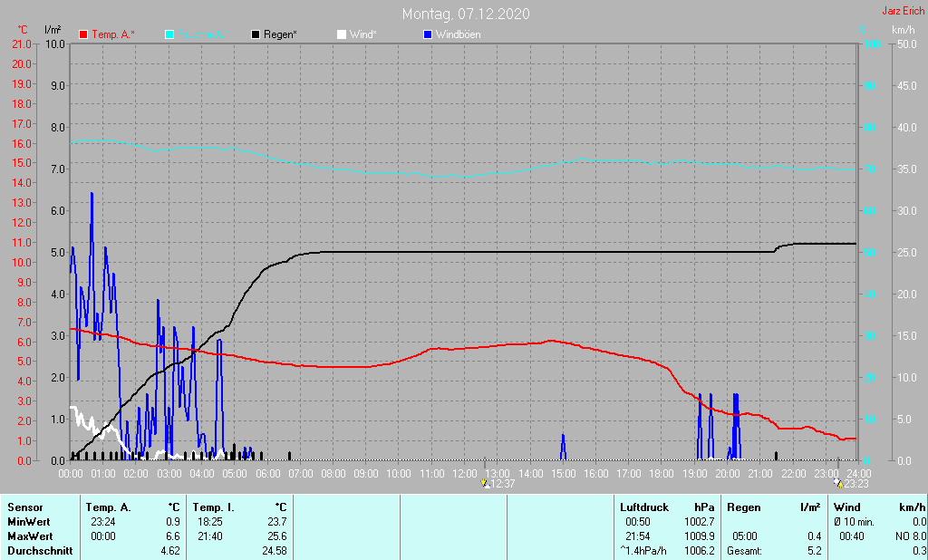Screen dimensions: 928x560
Task: Select the 'Durchschnitt' row label
Action: coord(40,551)
